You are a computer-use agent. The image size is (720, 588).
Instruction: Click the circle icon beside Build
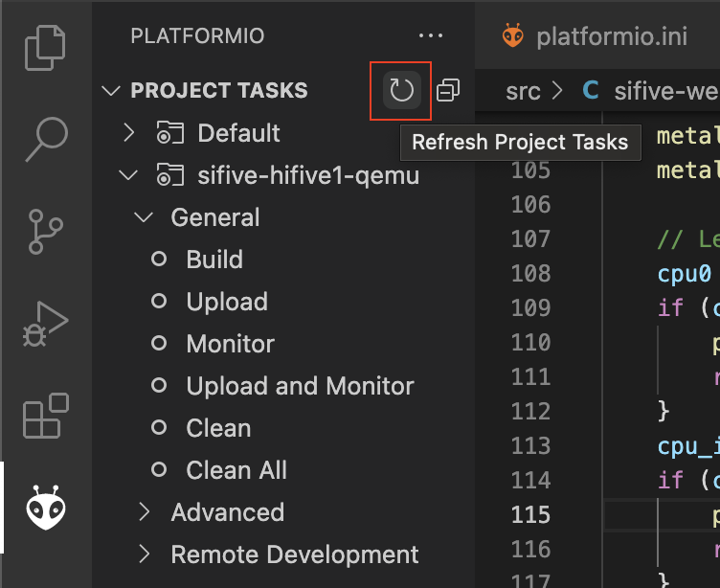pos(159,260)
